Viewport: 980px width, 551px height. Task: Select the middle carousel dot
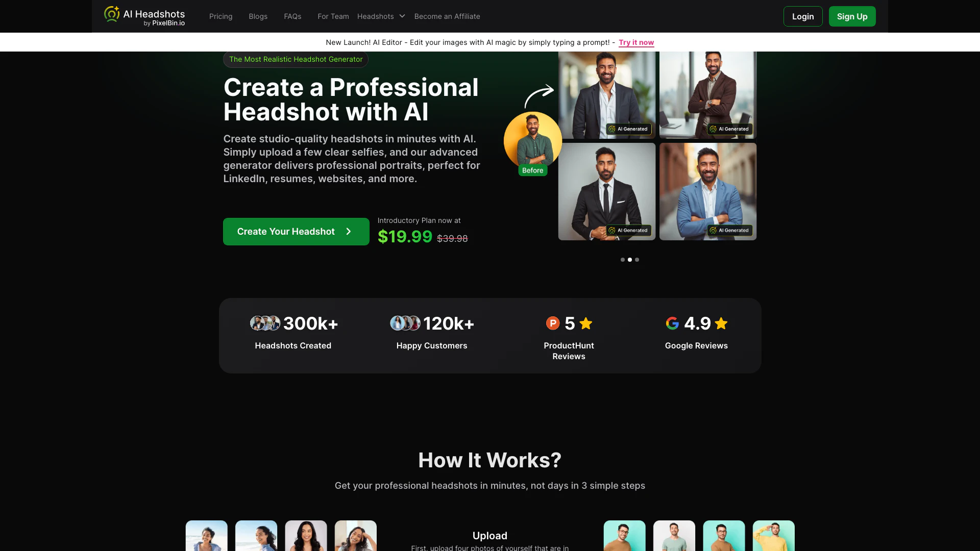coord(630,260)
